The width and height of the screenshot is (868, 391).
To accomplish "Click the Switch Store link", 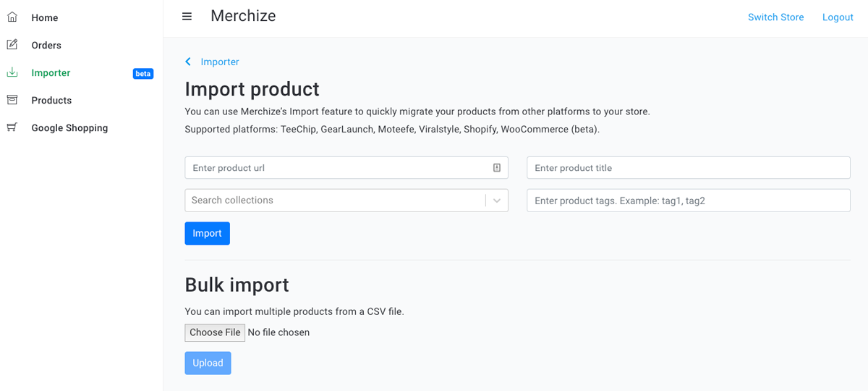I will tap(775, 17).
